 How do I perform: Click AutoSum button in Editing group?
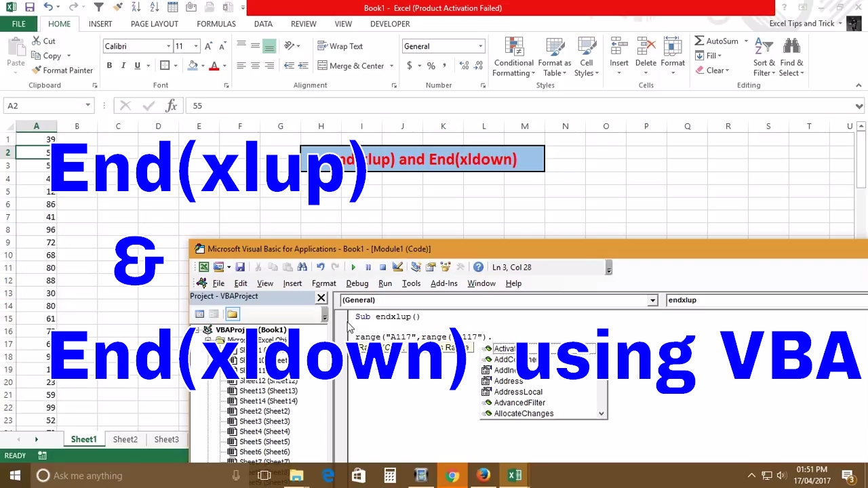(x=716, y=41)
